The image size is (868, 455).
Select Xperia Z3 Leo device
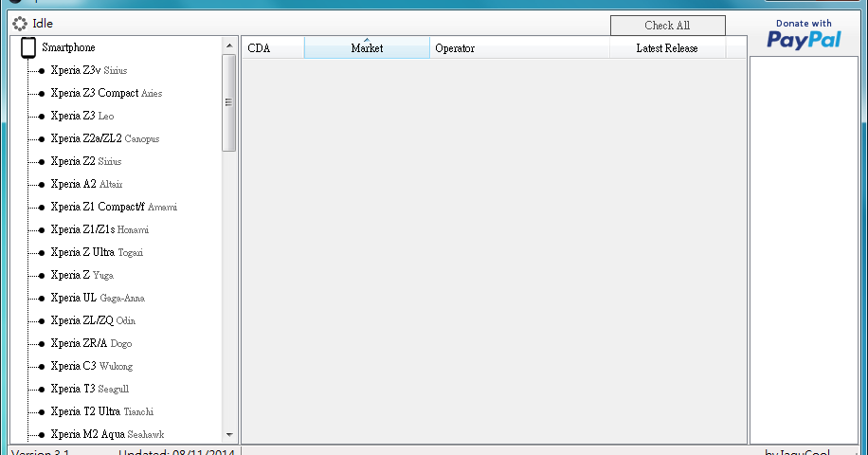coord(82,116)
